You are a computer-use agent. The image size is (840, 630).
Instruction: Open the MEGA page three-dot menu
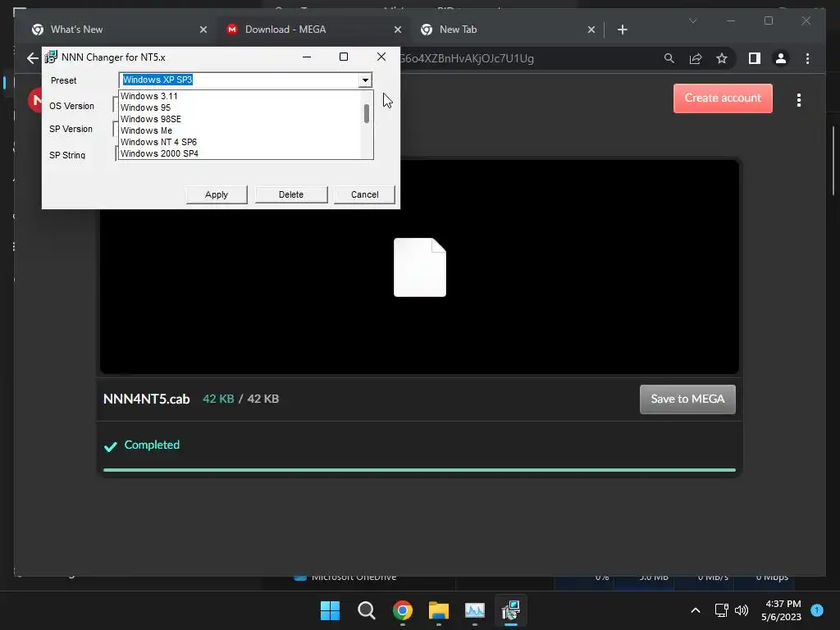click(x=799, y=100)
